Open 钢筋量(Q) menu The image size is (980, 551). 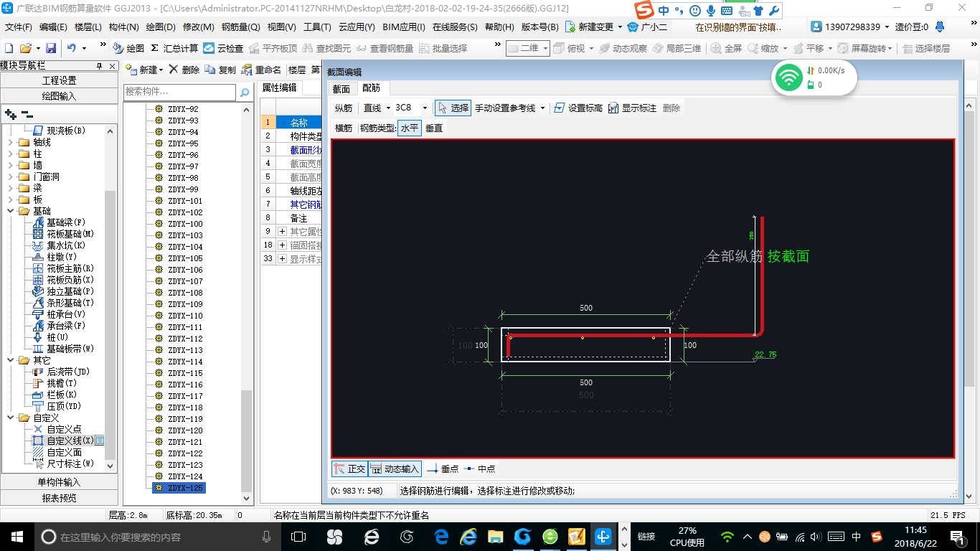pyautogui.click(x=240, y=27)
